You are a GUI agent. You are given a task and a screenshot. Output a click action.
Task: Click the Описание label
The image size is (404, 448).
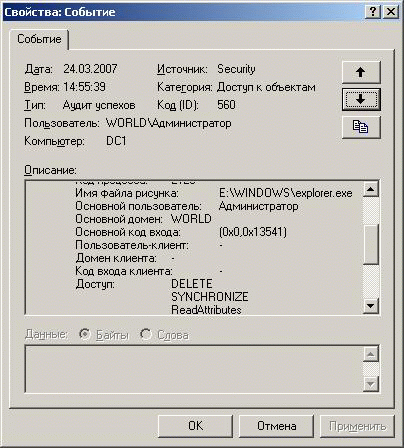(x=50, y=170)
